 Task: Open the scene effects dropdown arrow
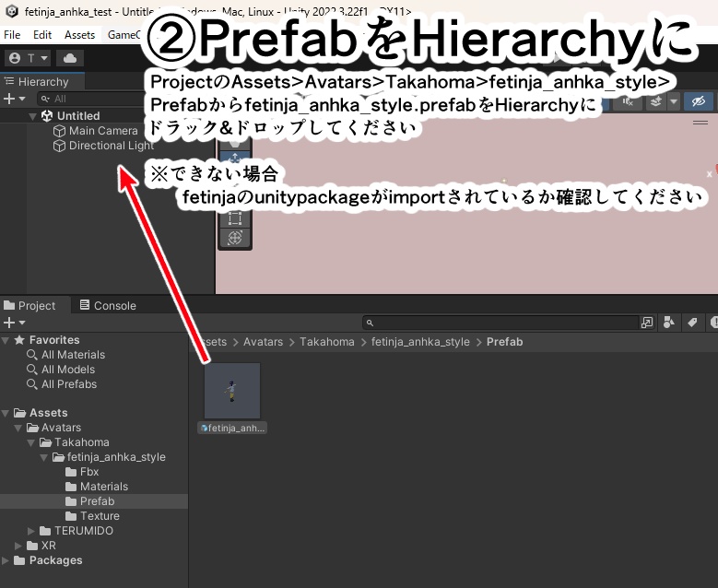[x=674, y=101]
